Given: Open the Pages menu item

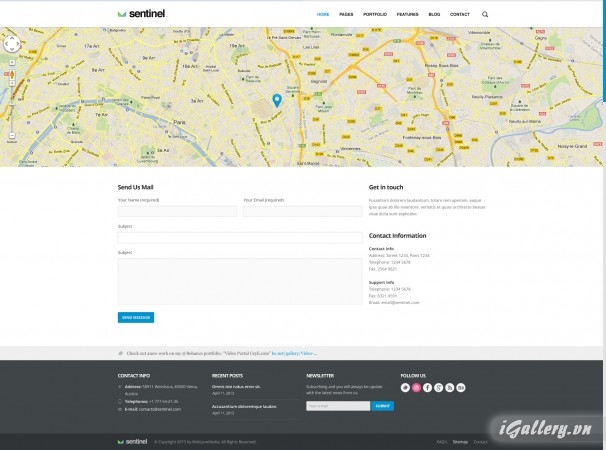Looking at the screenshot, I should pos(346,15).
